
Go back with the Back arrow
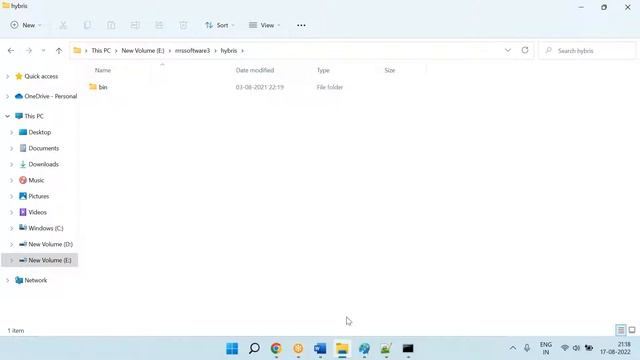point(11,51)
